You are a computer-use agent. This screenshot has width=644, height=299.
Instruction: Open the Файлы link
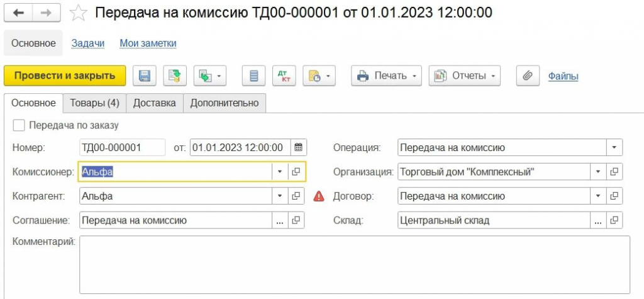point(563,76)
